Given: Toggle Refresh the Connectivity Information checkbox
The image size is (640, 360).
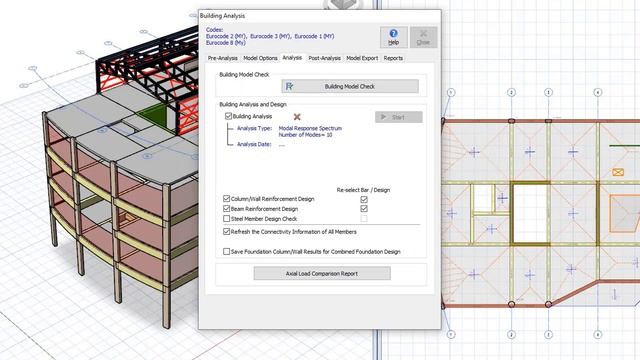Looking at the screenshot, I should click(227, 231).
